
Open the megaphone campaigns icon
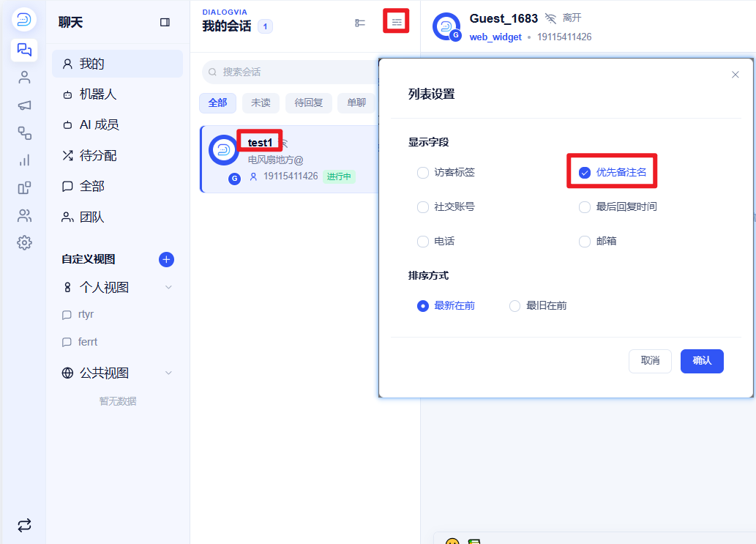tap(24, 105)
